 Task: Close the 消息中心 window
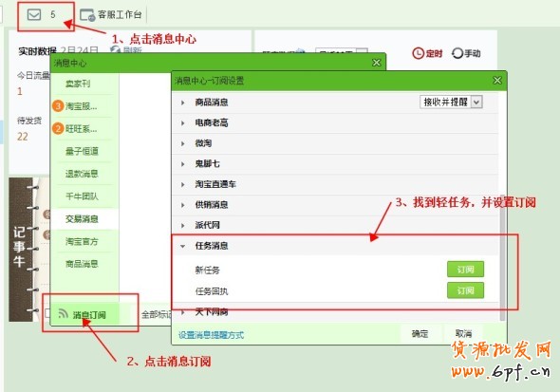(x=377, y=63)
